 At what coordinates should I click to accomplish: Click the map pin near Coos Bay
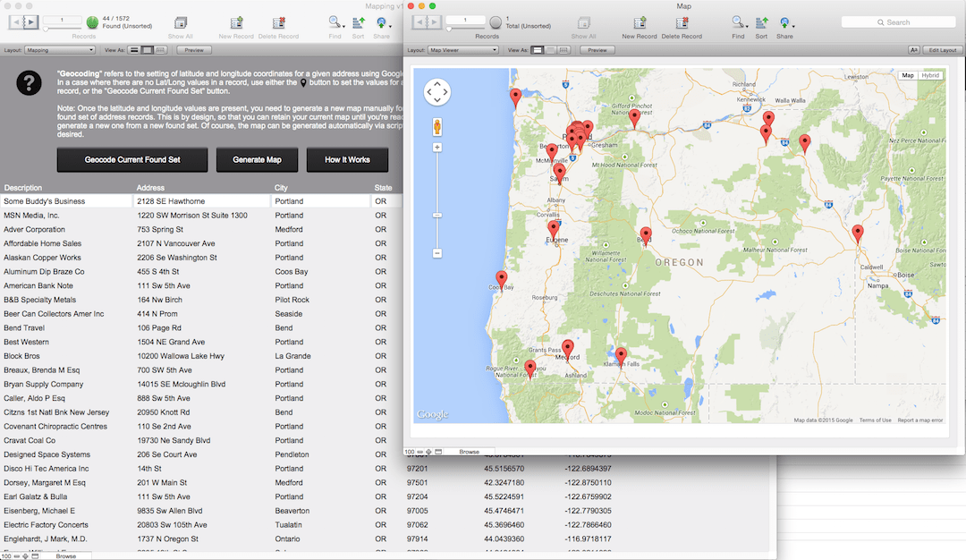(x=502, y=280)
